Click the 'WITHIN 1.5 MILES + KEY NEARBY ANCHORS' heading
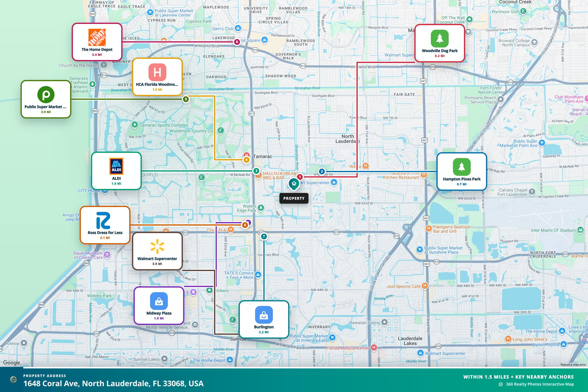 [519, 377]
